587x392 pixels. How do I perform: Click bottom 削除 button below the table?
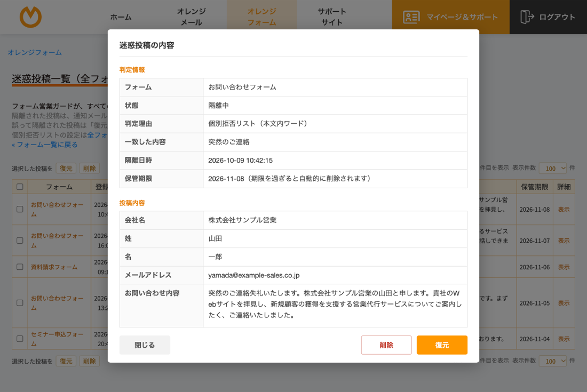90,361
